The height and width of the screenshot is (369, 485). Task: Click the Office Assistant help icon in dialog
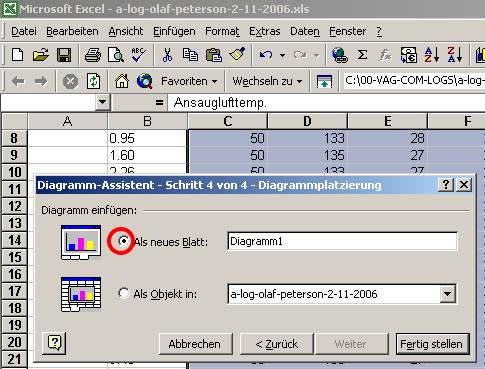pos(54,343)
